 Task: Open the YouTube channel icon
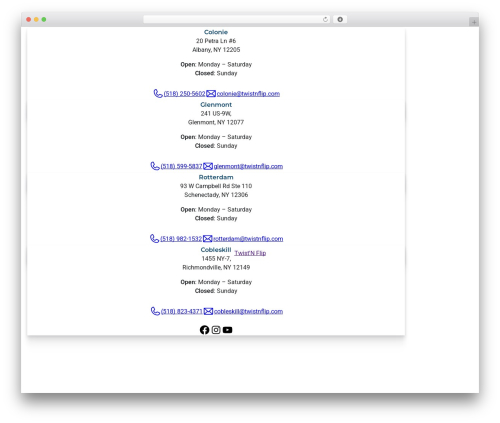227,330
